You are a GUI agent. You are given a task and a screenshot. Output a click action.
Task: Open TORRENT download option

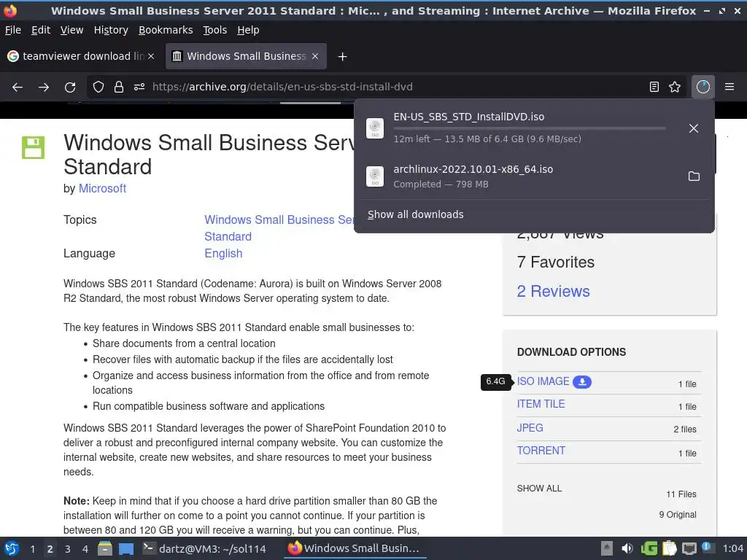click(x=541, y=451)
